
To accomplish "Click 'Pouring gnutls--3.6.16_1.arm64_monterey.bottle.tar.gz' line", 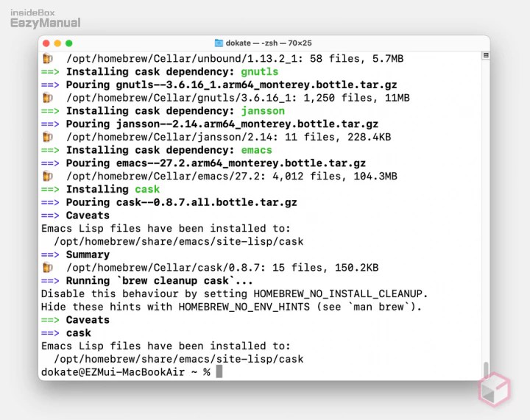I will 232,85.
